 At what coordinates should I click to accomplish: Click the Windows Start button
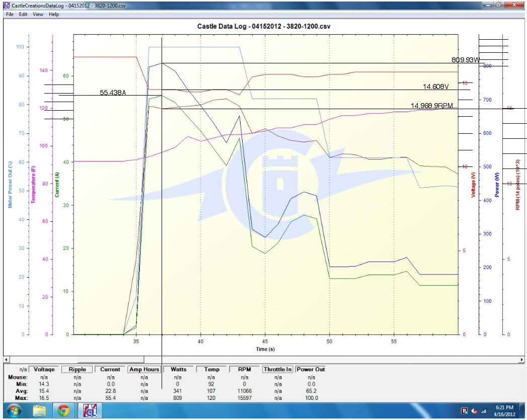click(x=14, y=411)
